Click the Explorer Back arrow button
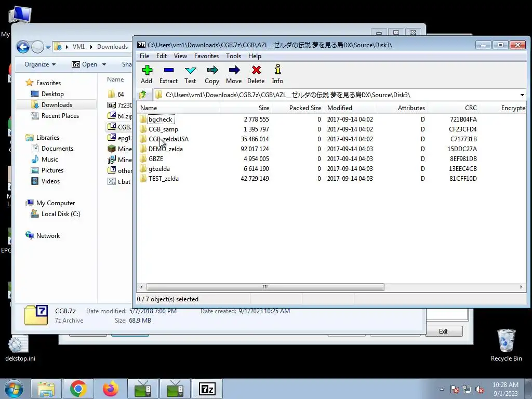Viewport: 532px width, 399px height. click(23, 47)
